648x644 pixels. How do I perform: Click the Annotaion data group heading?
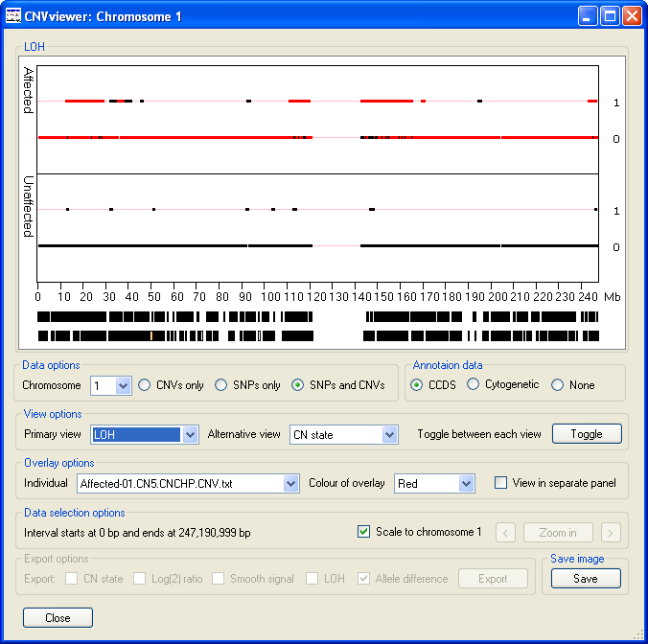(448, 365)
